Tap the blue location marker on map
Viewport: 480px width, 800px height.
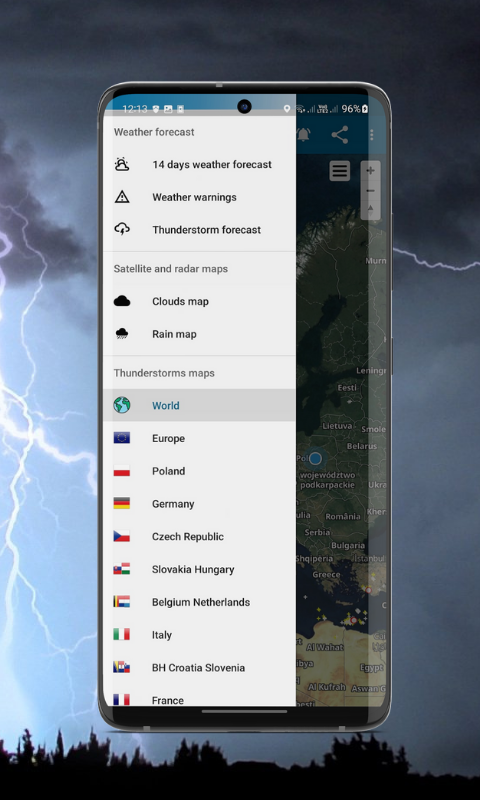coord(316,458)
